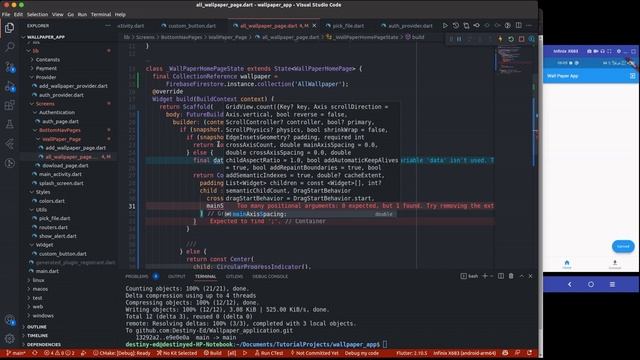Open the Dart DevTools widget inspector icon
This screenshot has height=360, width=640.
pyautogui.click(x=532, y=39)
